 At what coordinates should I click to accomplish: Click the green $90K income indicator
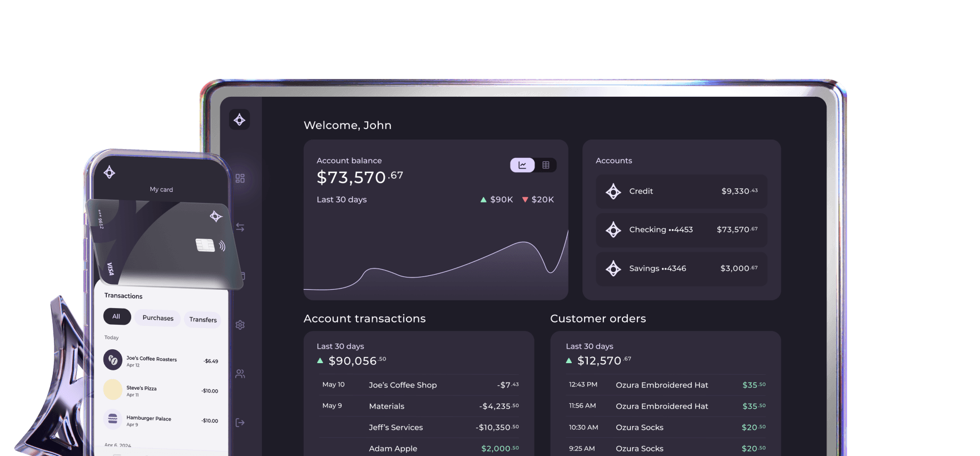click(497, 200)
